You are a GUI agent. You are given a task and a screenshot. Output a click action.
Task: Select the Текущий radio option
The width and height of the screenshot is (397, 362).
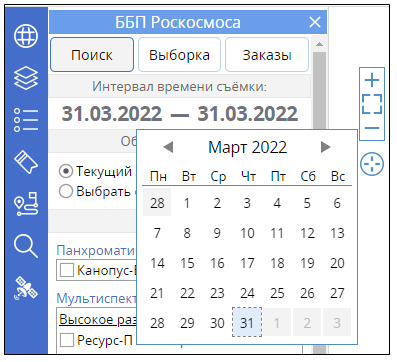coord(66,171)
